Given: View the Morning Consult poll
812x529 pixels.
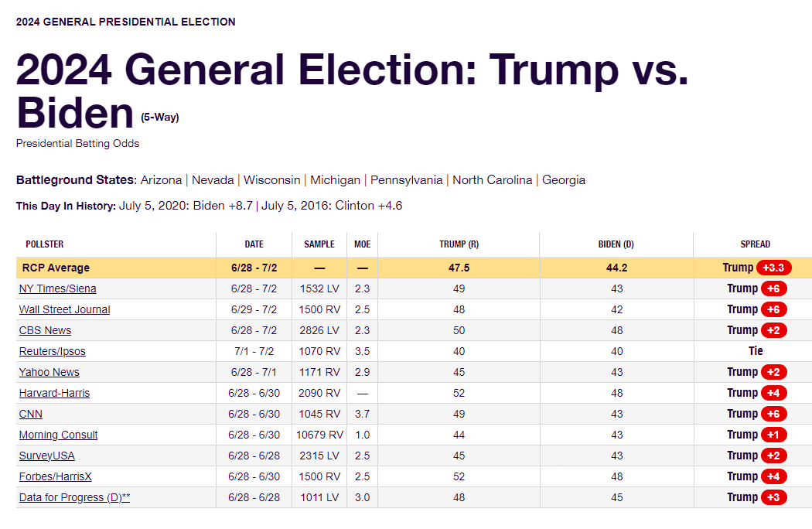Looking at the screenshot, I should [x=58, y=435].
